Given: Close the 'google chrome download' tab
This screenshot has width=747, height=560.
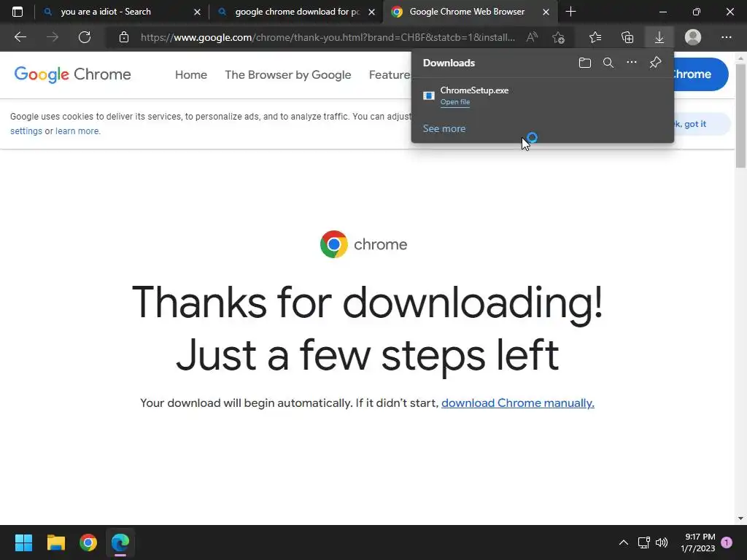Looking at the screenshot, I should [x=371, y=12].
